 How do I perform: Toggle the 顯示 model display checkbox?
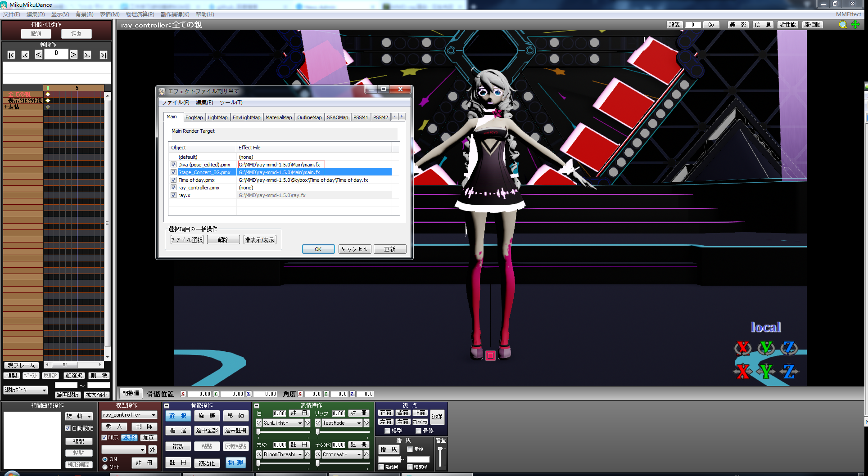point(104,437)
